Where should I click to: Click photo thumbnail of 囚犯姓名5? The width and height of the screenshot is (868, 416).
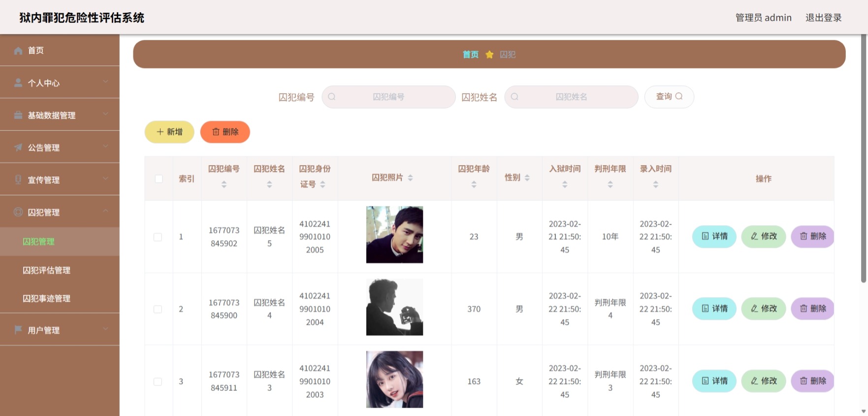click(394, 235)
